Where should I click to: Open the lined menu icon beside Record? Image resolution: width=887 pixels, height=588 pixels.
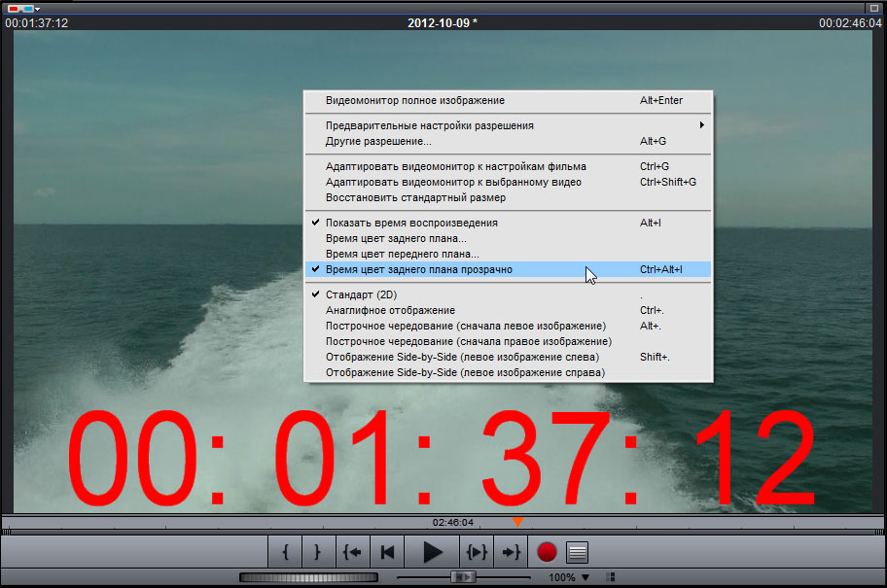(x=577, y=552)
